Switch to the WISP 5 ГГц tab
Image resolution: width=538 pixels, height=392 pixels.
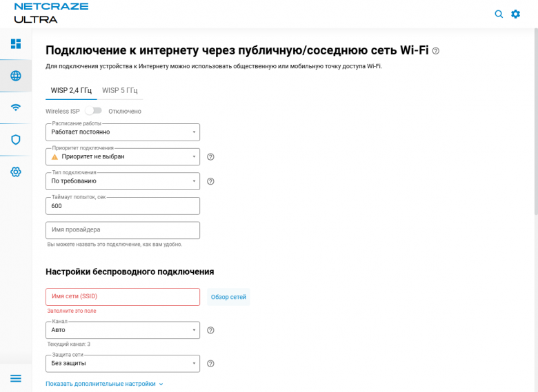120,90
